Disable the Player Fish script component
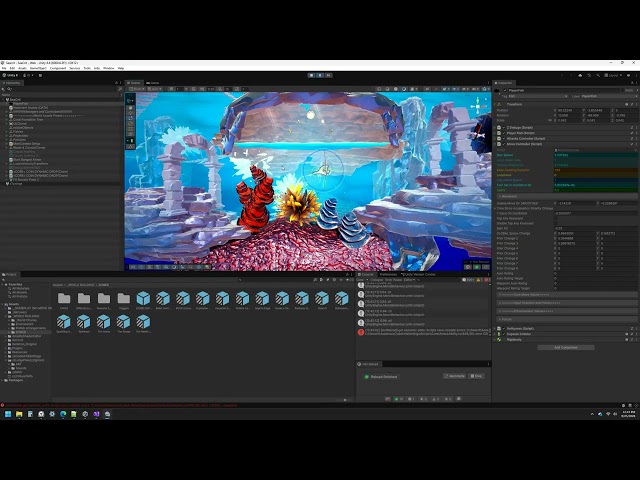The image size is (640, 480). pos(504,133)
